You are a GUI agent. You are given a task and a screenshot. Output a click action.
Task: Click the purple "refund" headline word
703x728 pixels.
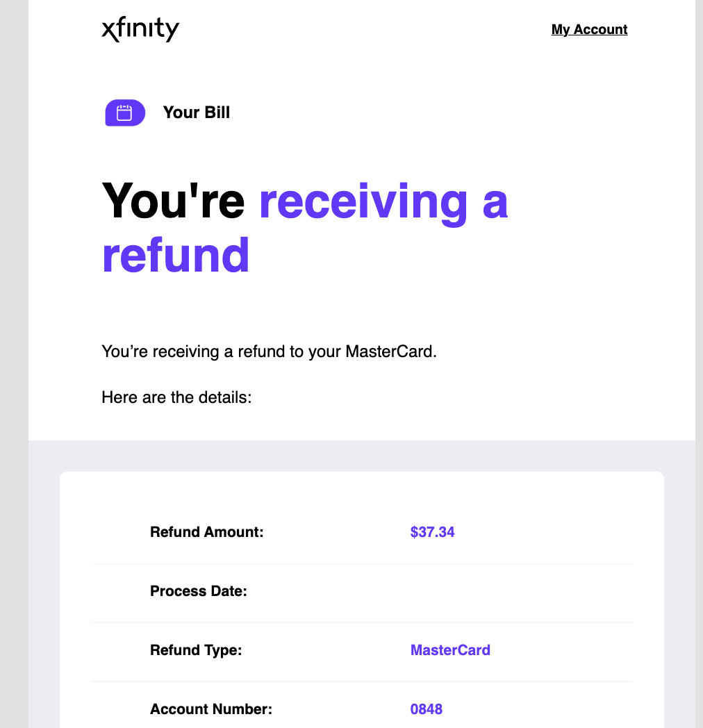(x=176, y=255)
